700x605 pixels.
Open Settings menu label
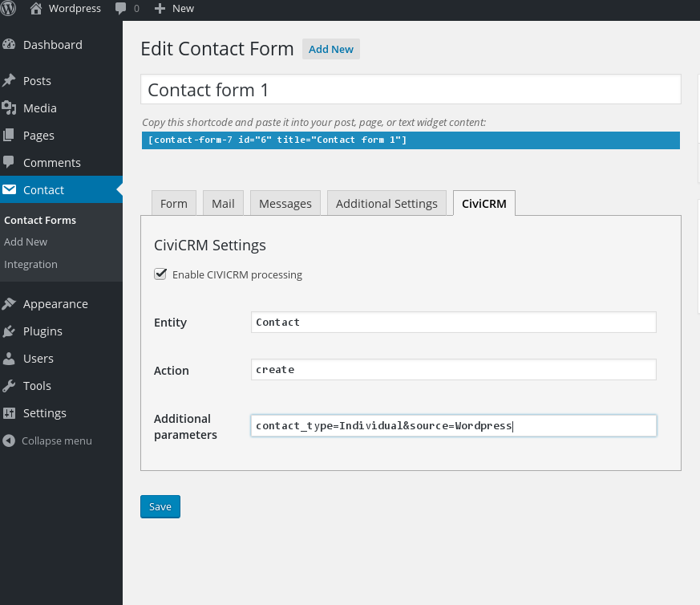point(45,413)
